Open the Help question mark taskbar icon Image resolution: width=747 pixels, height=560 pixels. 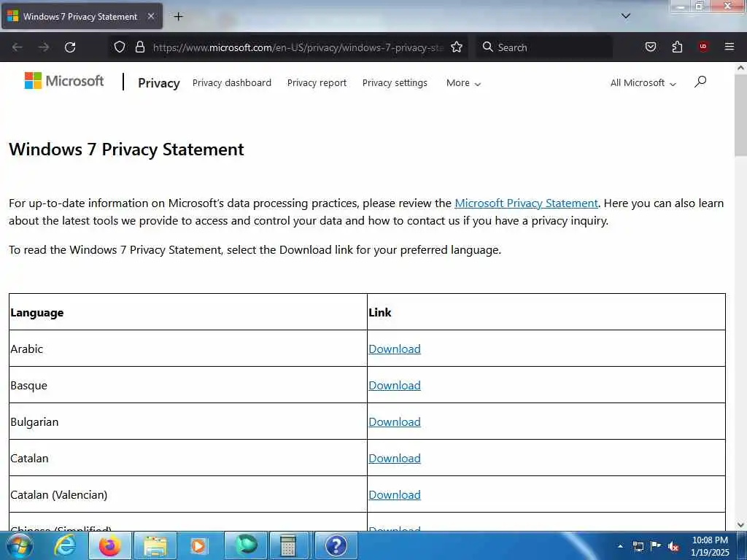336,546
